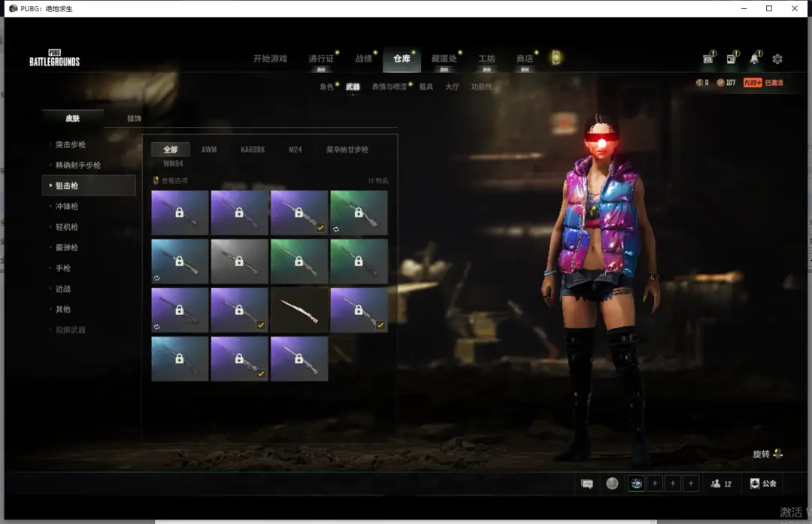Select the 皮肤 tab

pyautogui.click(x=72, y=118)
